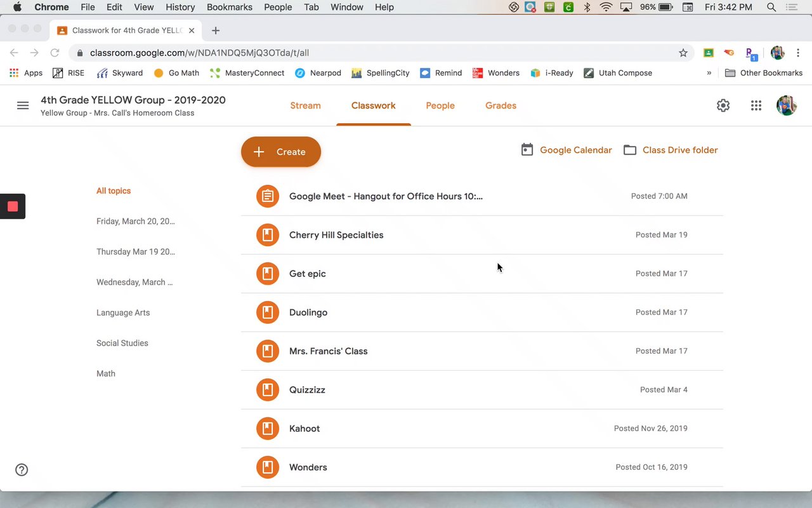Go back with the browser back arrow
This screenshot has height=508, width=812.
point(14,53)
